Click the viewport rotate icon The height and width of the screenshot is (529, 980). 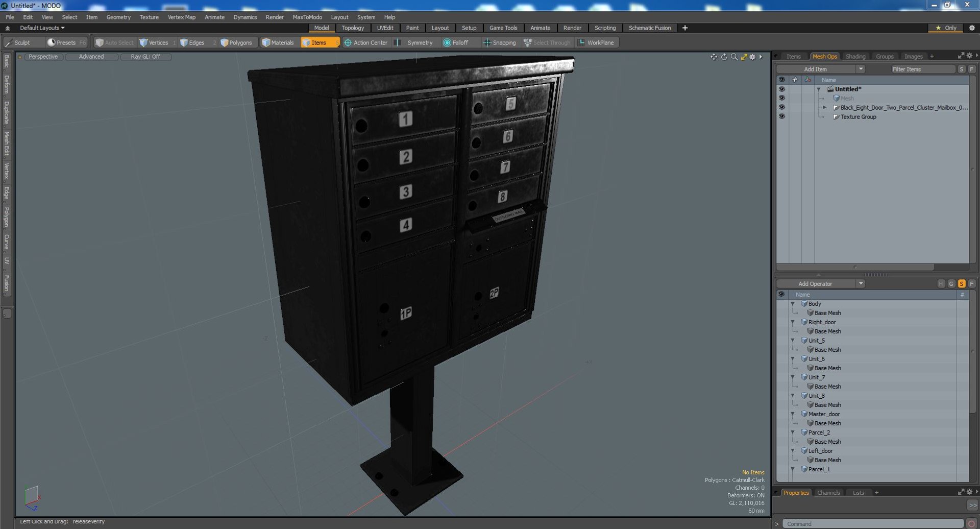click(724, 57)
